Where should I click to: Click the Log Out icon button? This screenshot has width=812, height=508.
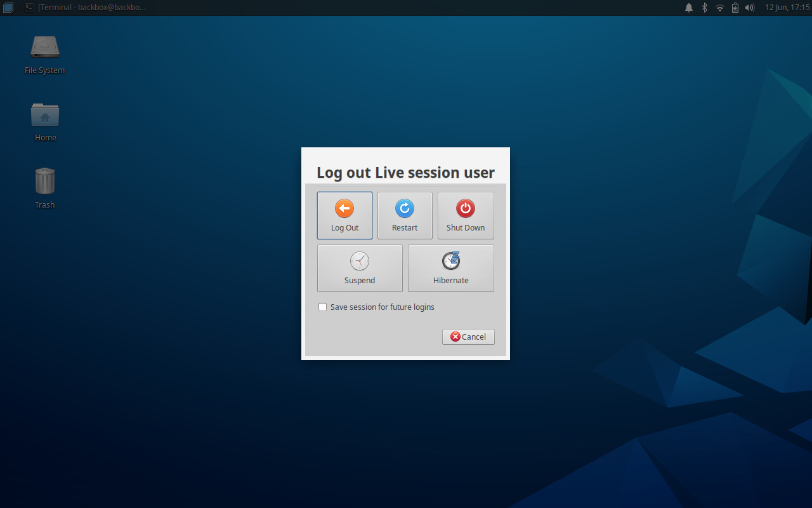344,215
